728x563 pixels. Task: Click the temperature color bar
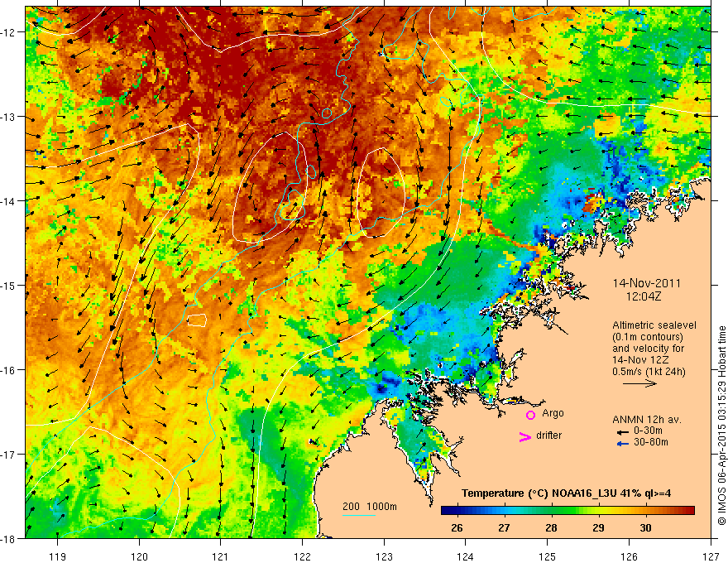pos(568,511)
